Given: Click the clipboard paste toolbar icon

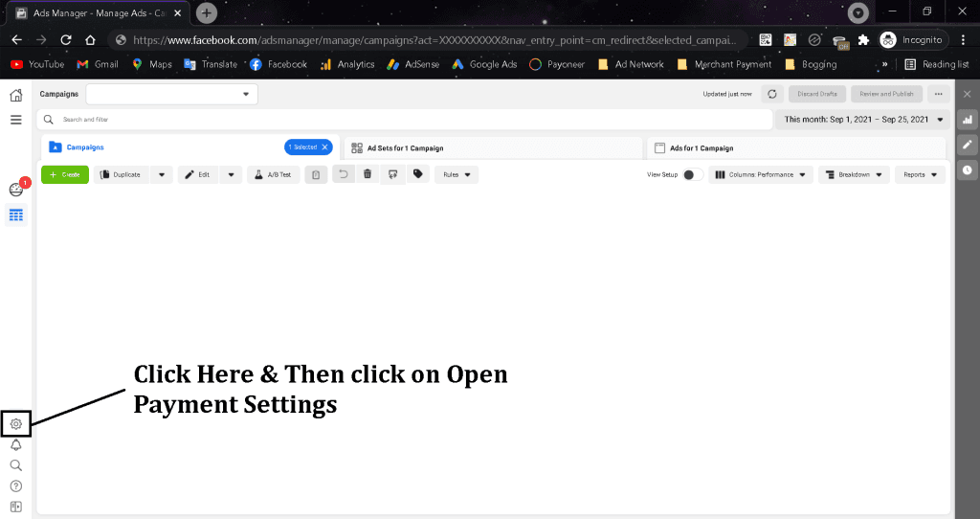Looking at the screenshot, I should pyautogui.click(x=316, y=174).
